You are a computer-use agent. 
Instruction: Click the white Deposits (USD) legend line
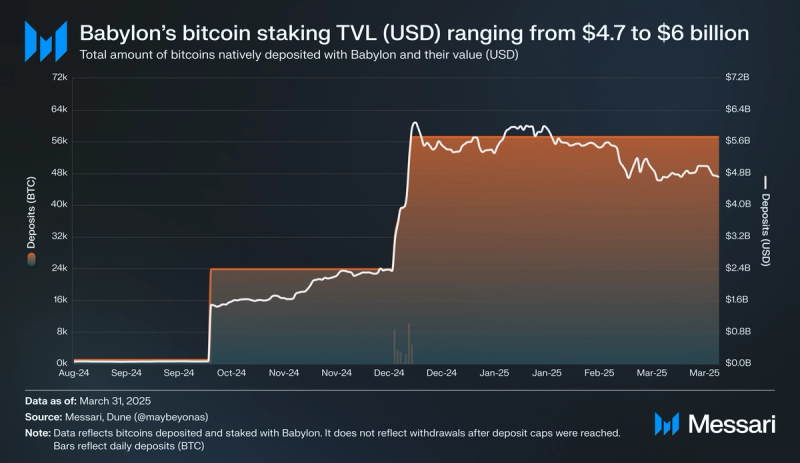pyautogui.click(x=765, y=182)
